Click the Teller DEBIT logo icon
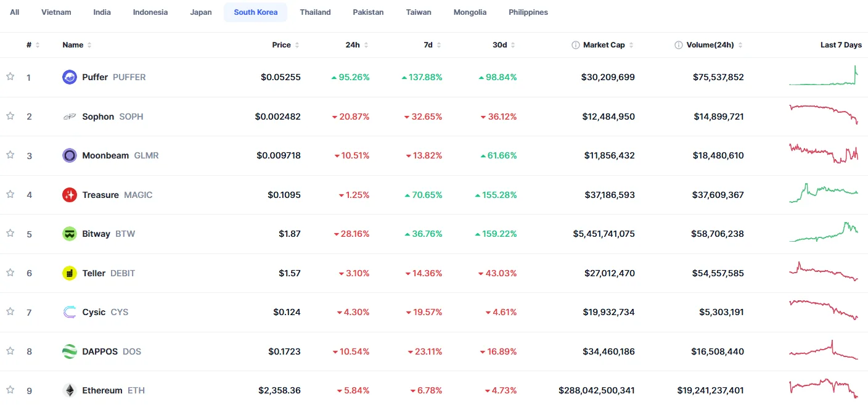Image resolution: width=868 pixels, height=407 pixels. tap(70, 273)
